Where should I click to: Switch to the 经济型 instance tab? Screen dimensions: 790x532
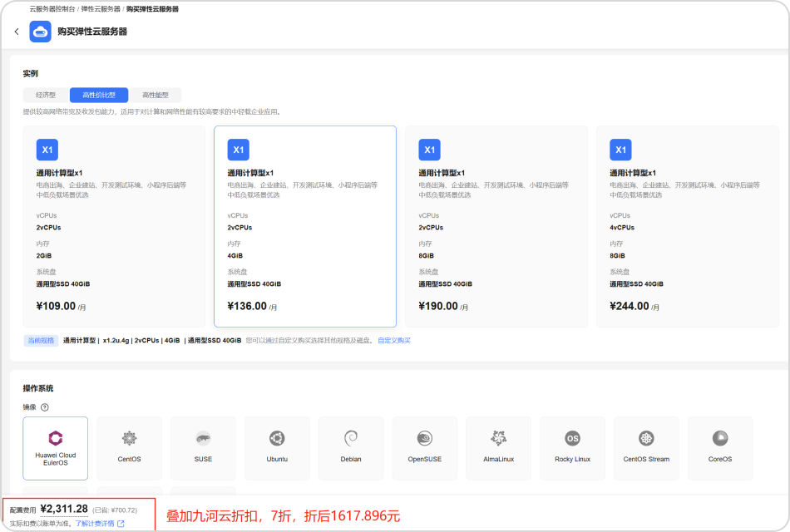[x=46, y=95]
